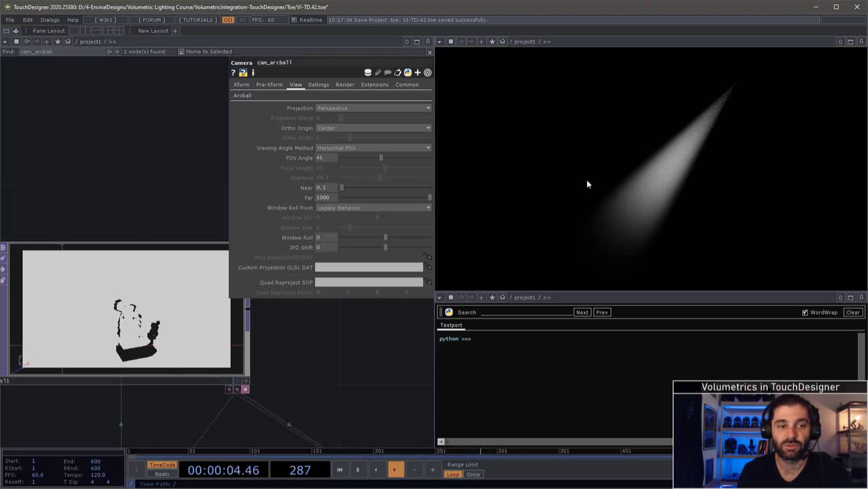Select Beats display mode

click(162, 474)
